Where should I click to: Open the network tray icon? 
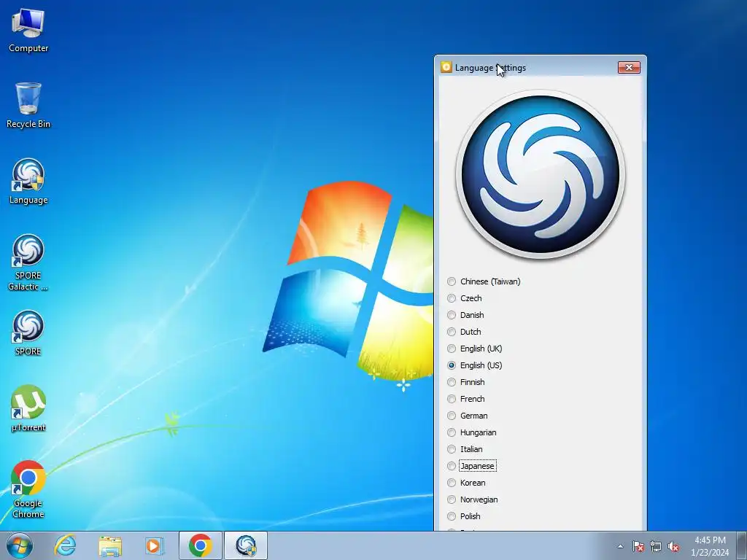point(656,546)
